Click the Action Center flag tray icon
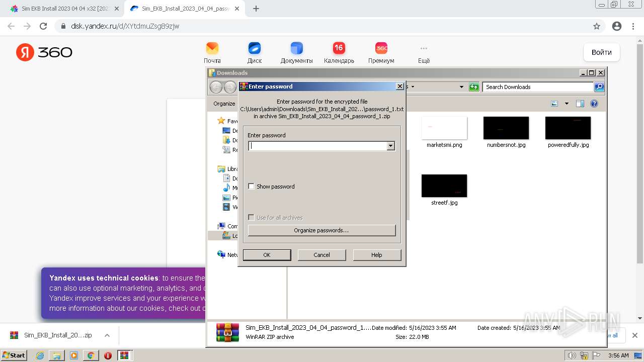Image resolution: width=644 pixels, height=362 pixels. click(596, 355)
